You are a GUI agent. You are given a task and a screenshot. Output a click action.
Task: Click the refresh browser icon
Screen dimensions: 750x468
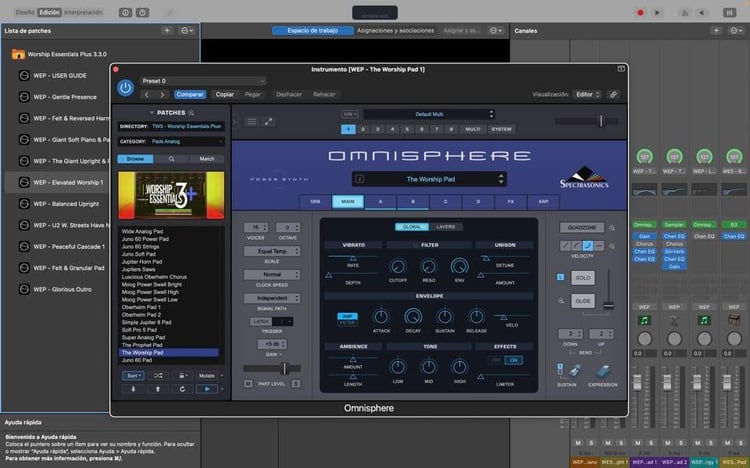click(182, 389)
